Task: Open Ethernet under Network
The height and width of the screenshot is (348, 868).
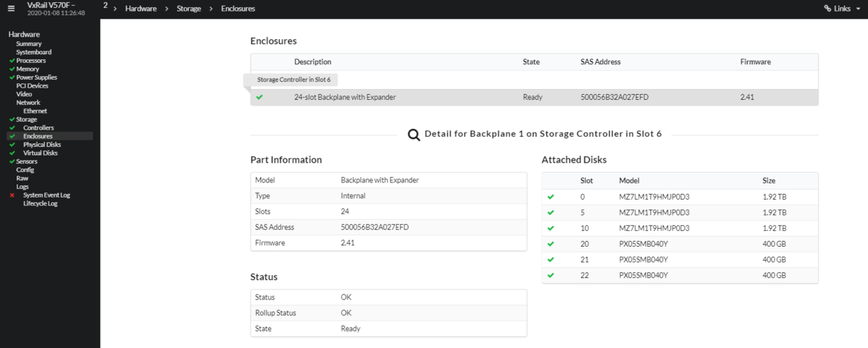Action: click(35, 111)
